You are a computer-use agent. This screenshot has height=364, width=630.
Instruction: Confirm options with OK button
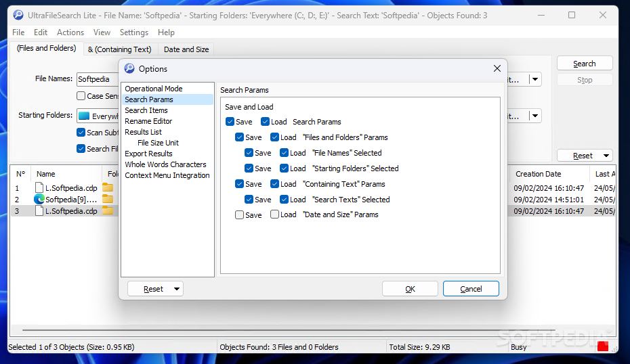click(410, 289)
